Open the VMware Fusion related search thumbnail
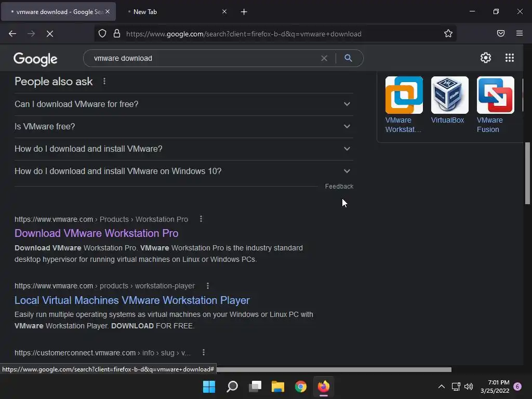The image size is (532, 399). click(495, 95)
